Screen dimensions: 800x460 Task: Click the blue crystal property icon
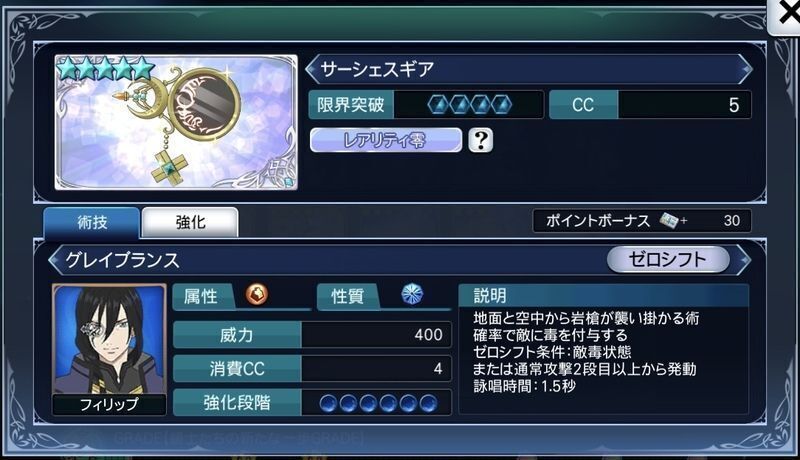(x=412, y=294)
